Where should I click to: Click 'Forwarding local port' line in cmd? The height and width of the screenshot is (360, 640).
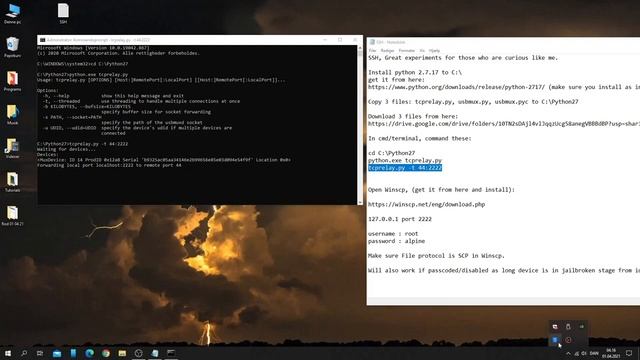pos(109,165)
